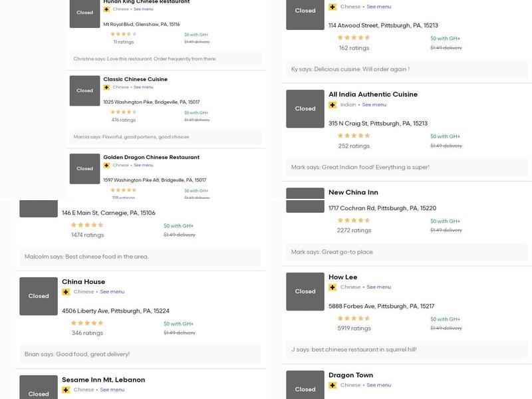The width and height of the screenshot is (532, 399).
Task: Click GH+ badge for Sesame Inn Mt. Lebanon
Action: click(x=66, y=390)
